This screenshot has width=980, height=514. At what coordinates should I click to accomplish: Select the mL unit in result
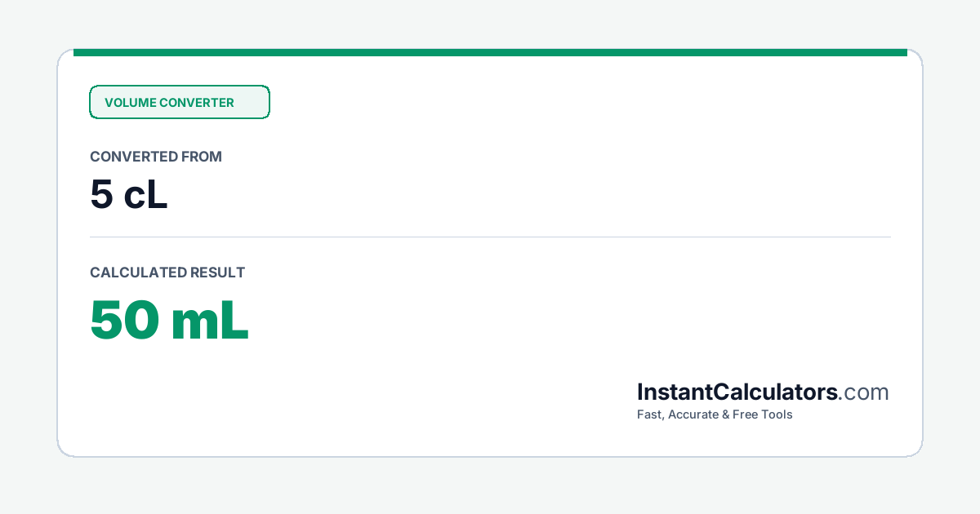[210, 320]
